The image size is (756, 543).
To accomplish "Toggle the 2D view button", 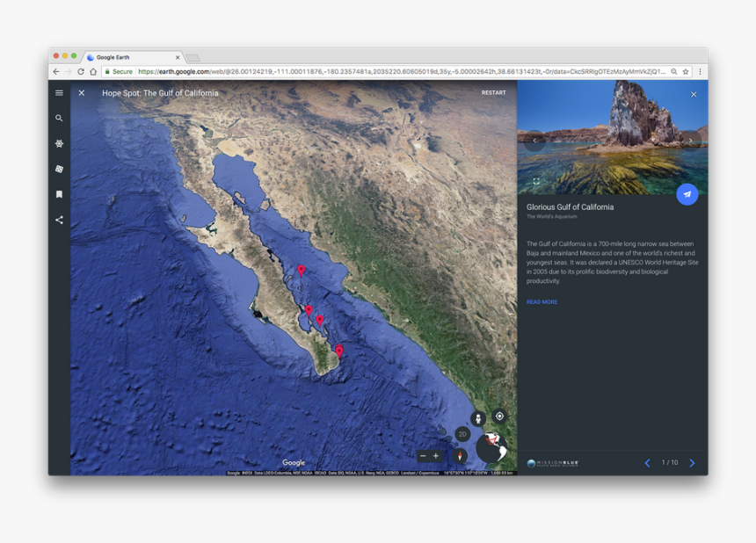I will (462, 434).
